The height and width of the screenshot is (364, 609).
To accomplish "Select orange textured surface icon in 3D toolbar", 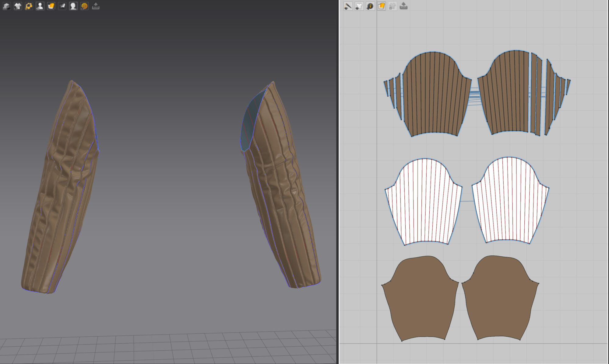I will coord(51,6).
